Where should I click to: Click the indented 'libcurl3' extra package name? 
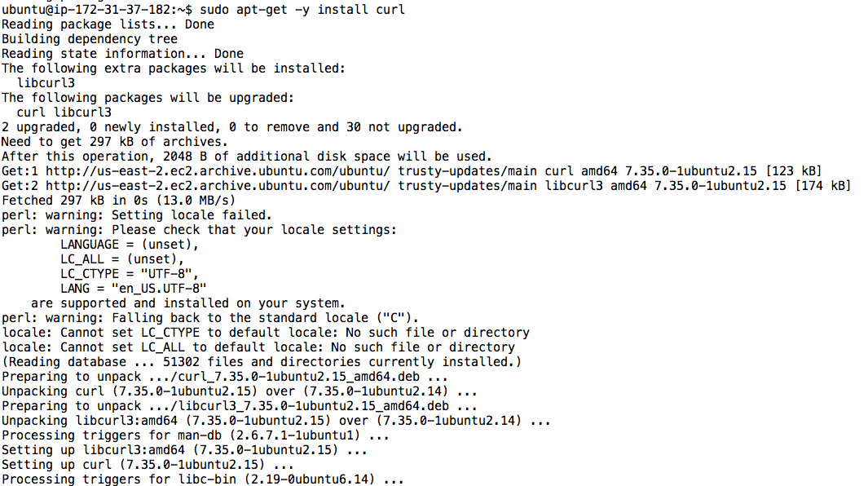click(x=46, y=83)
